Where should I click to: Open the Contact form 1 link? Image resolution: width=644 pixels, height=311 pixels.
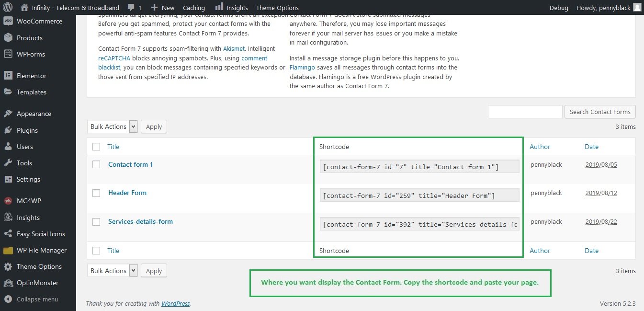(131, 164)
